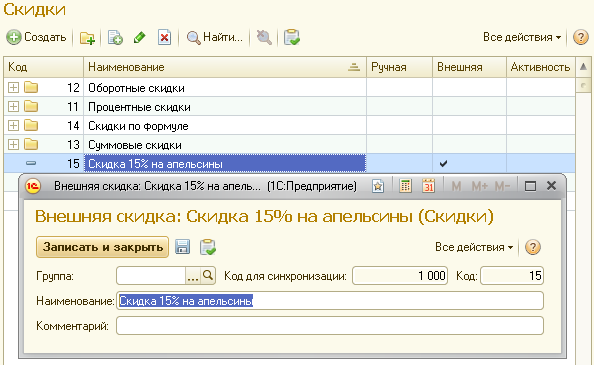Open the calculator icon in dialog titlebar

(x=405, y=186)
